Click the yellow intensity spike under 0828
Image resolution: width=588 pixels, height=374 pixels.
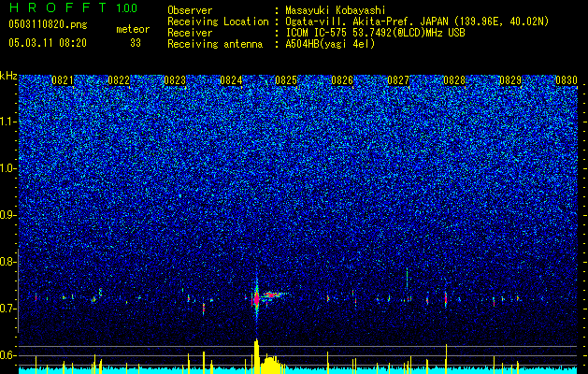tap(446, 358)
